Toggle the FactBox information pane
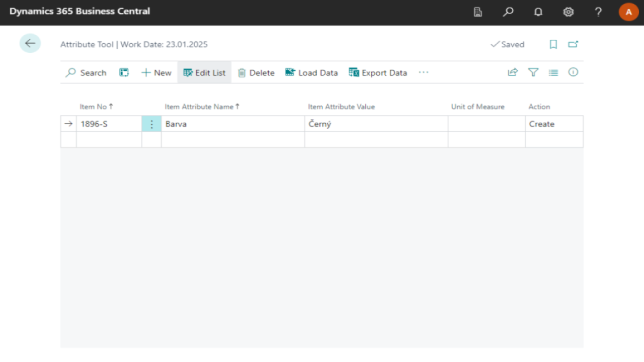This screenshot has height=362, width=644. click(x=573, y=72)
